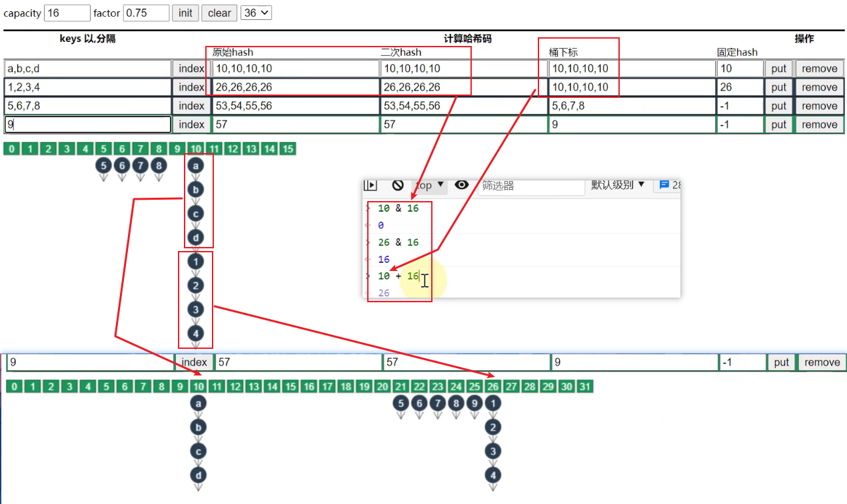Click the 5,6,7,8 keys field

click(88, 106)
